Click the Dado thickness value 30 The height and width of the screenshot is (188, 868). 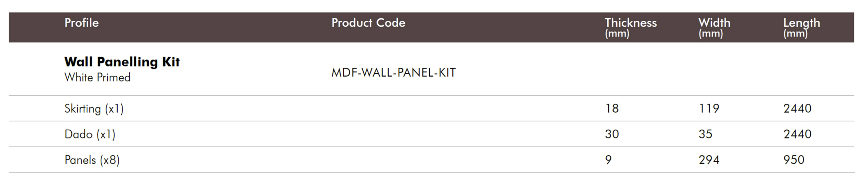(x=612, y=134)
